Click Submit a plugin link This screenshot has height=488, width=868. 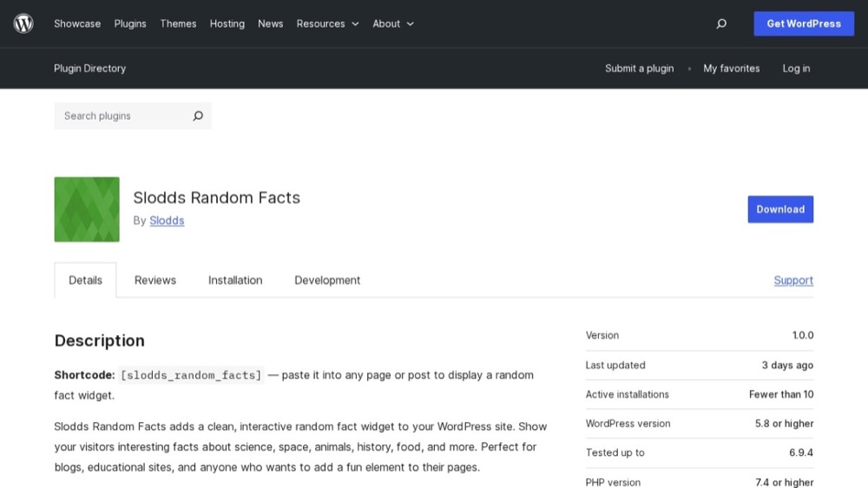(x=640, y=68)
